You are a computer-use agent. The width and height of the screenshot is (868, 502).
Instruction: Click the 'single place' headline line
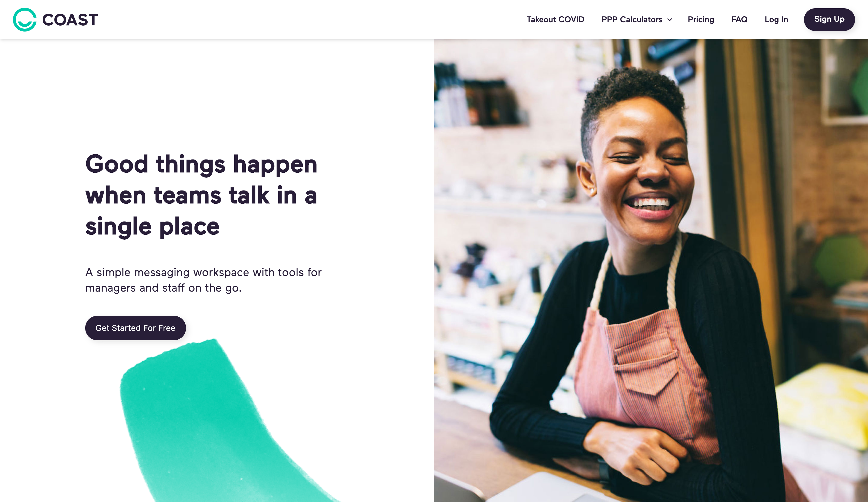(x=152, y=226)
